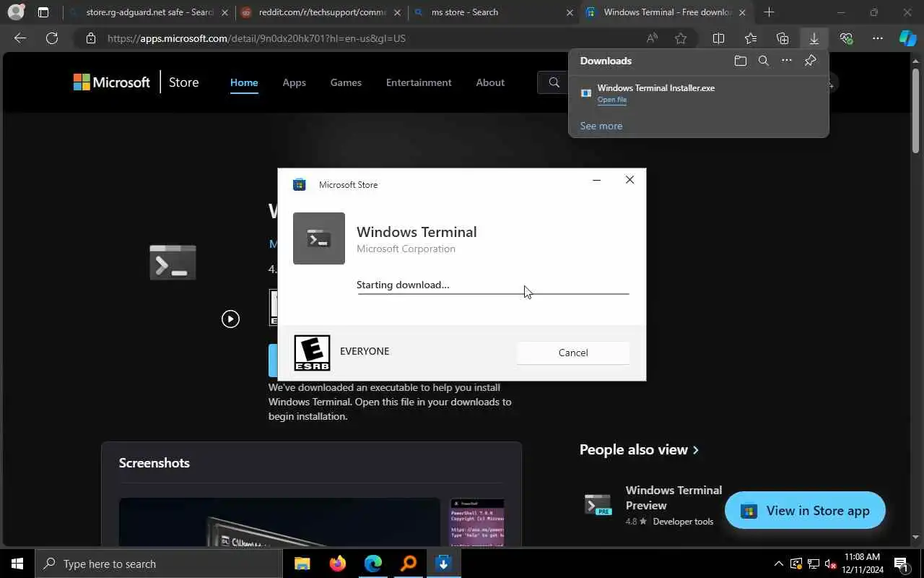Toggle read aloud icon in address bar
Viewport: 924px width, 578px height.
point(652,38)
